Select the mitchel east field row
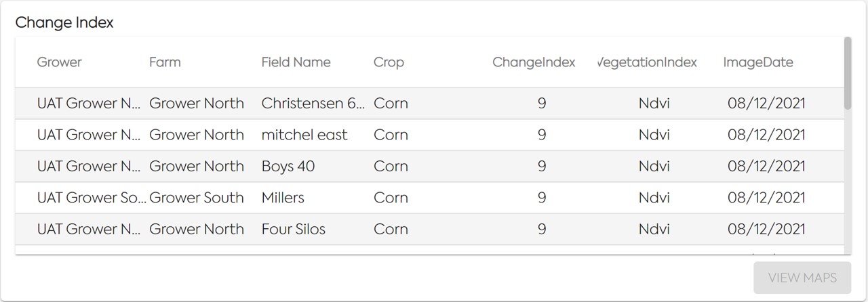The width and height of the screenshot is (868, 302). coord(304,135)
